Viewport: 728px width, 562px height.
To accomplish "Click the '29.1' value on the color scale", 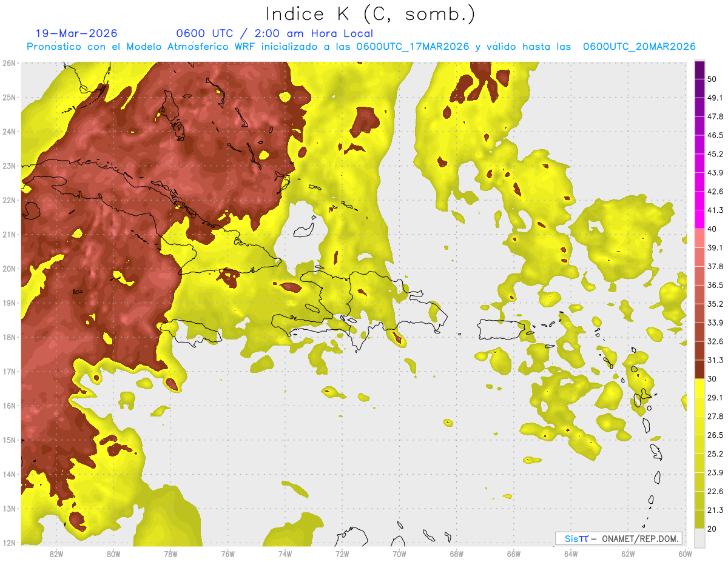I will [x=715, y=398].
